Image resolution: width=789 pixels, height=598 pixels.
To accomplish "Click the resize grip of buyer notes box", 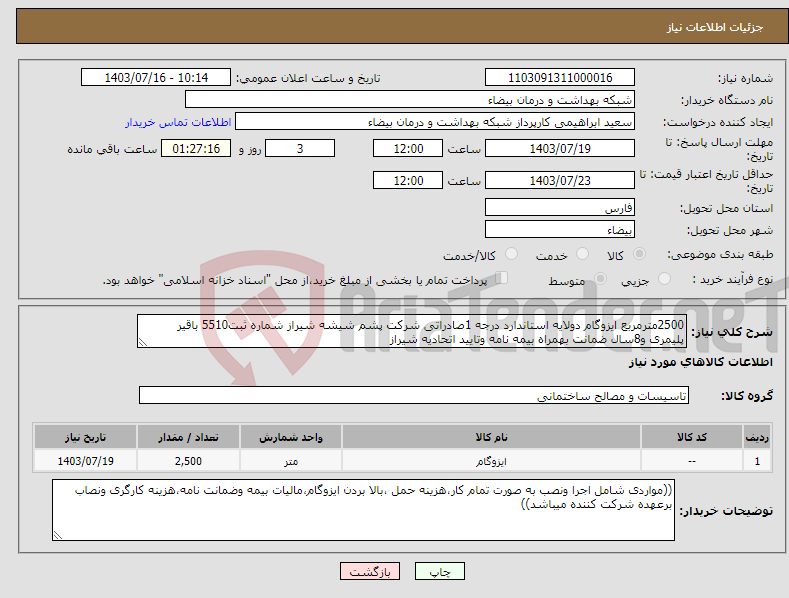I will coord(58,535).
